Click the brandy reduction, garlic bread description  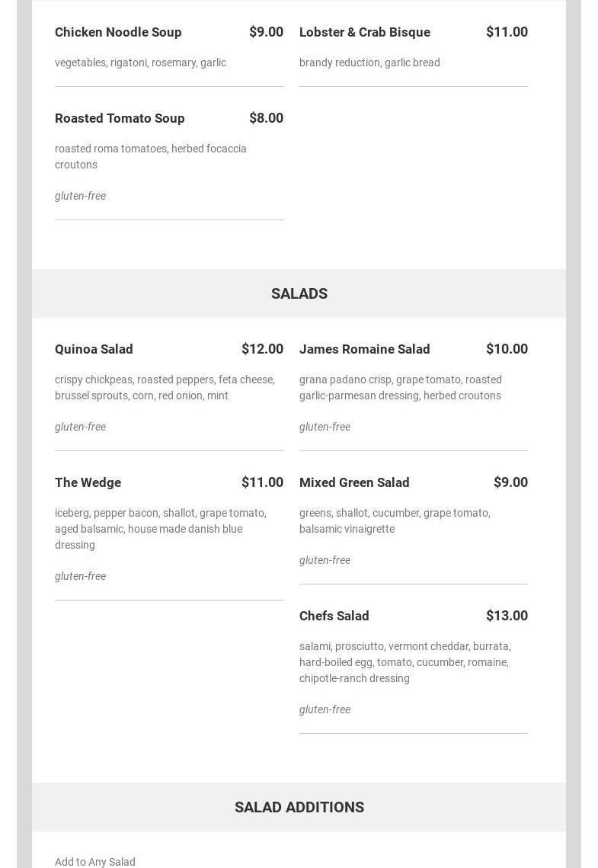pyautogui.click(x=369, y=62)
